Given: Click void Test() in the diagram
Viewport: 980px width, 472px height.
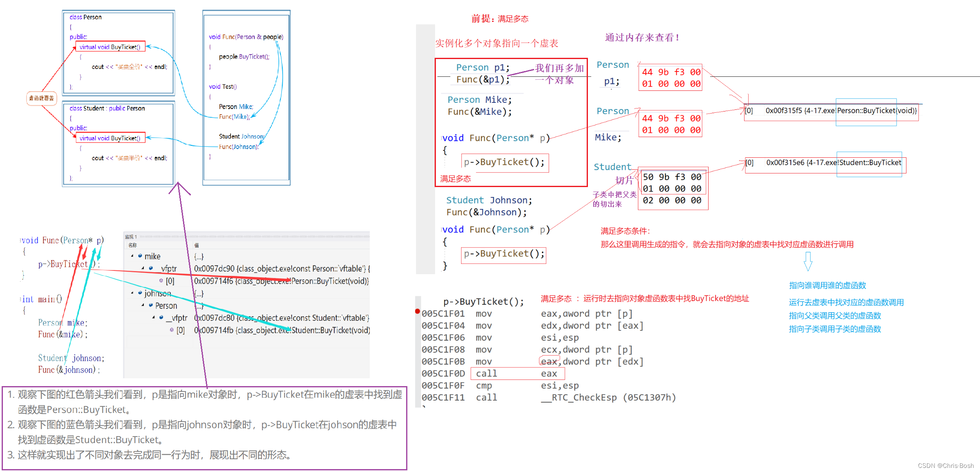Looking at the screenshot, I should point(223,86).
